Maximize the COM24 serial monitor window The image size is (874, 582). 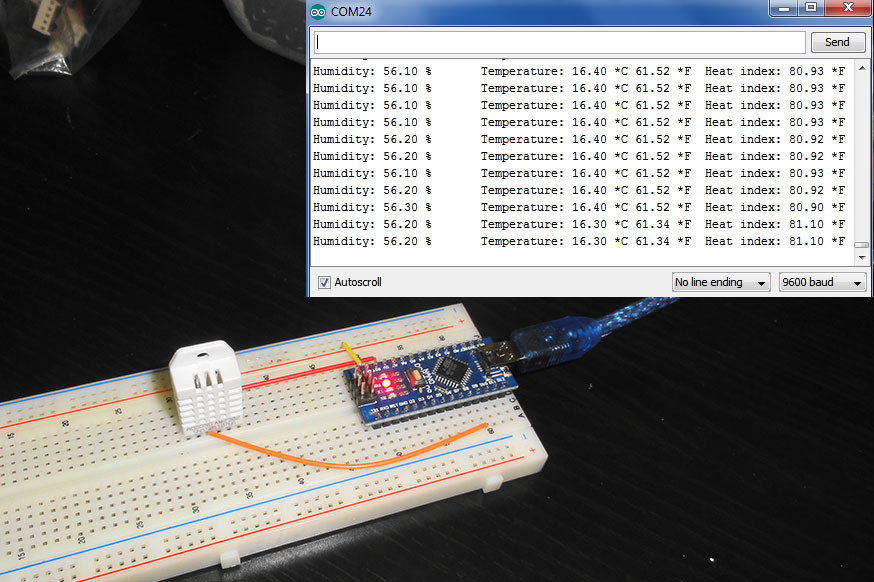point(811,8)
